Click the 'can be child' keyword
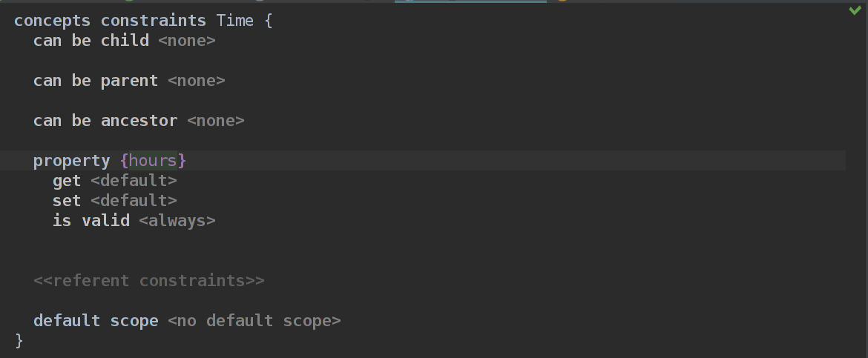The height and width of the screenshot is (358, 868). 91,41
